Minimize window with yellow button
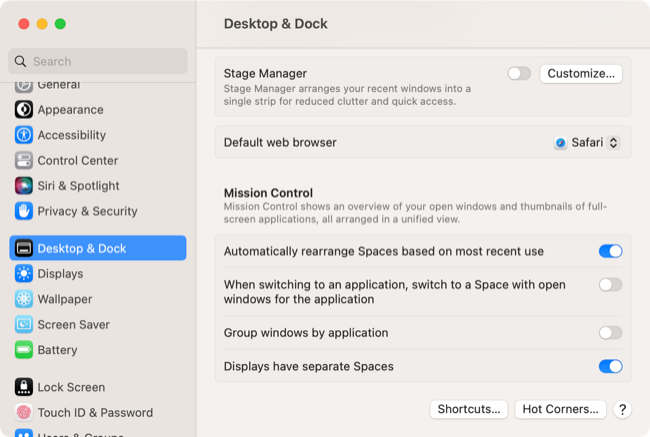 click(42, 24)
